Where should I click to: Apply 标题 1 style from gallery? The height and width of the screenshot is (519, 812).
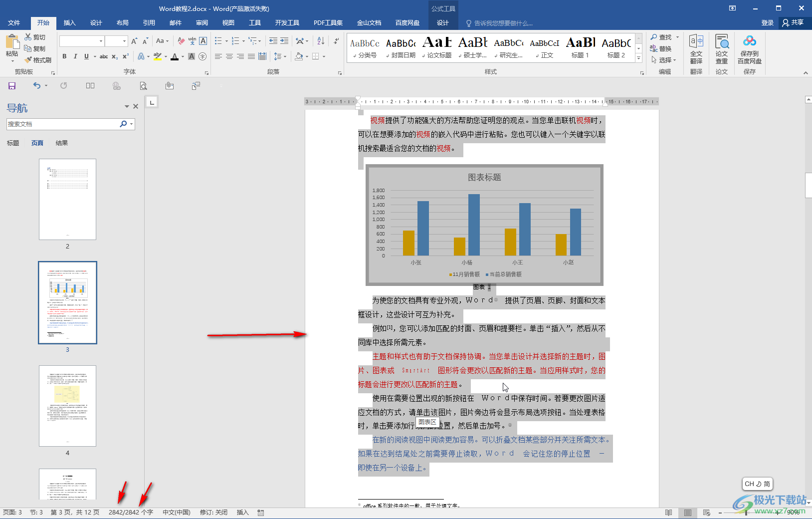[581, 48]
